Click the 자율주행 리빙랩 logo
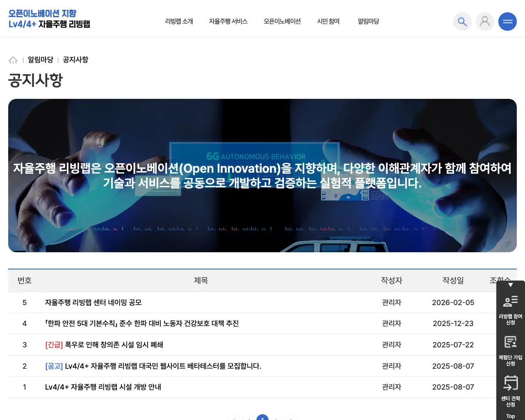The image size is (525, 420). [x=49, y=19]
